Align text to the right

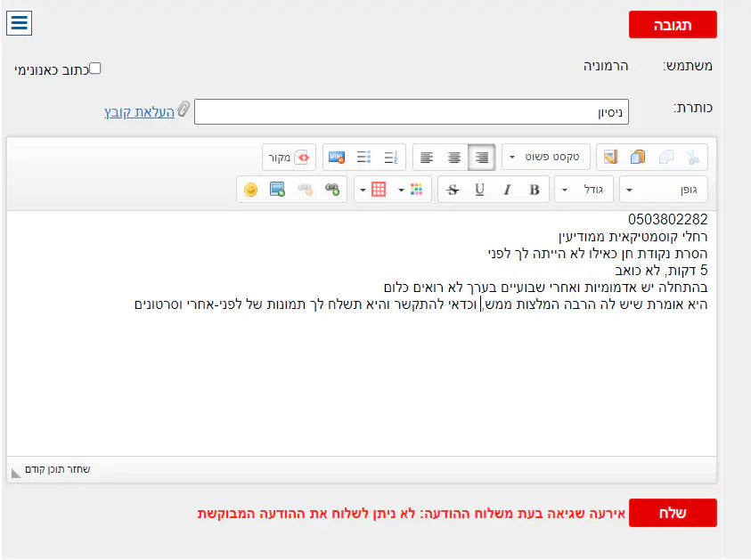482,158
